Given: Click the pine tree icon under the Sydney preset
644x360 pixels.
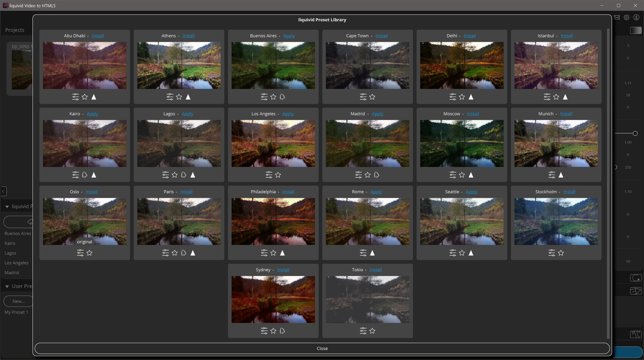Looking at the screenshot, I should [282, 331].
